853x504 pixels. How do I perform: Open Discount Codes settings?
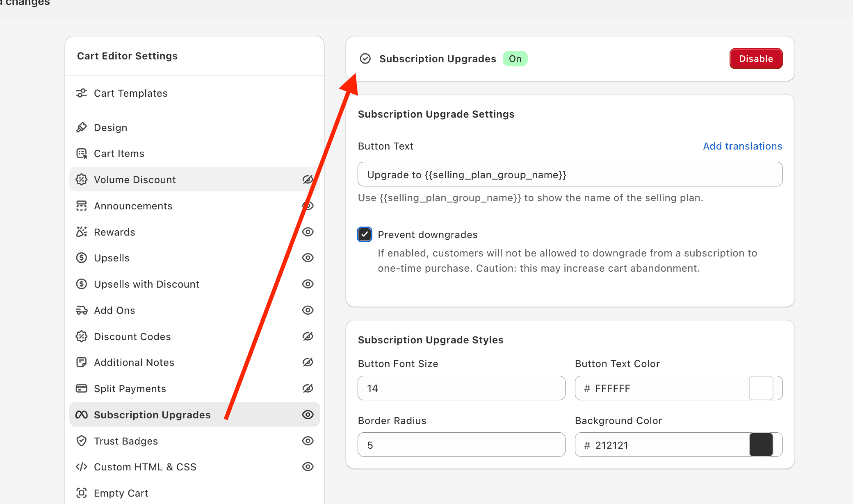tap(195, 336)
